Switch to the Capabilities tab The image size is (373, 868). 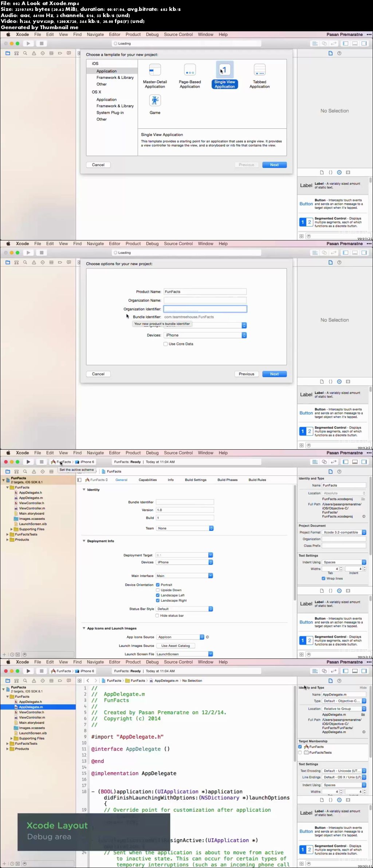point(148,480)
